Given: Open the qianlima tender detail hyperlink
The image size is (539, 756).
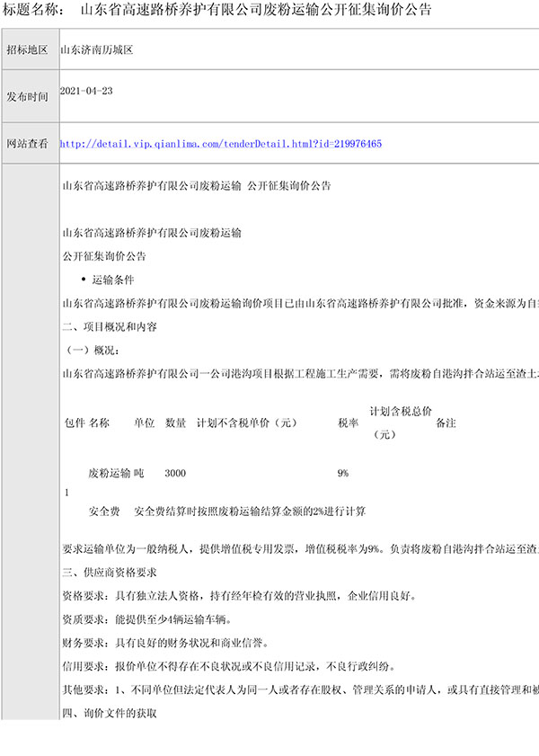Looking at the screenshot, I should pos(221,144).
